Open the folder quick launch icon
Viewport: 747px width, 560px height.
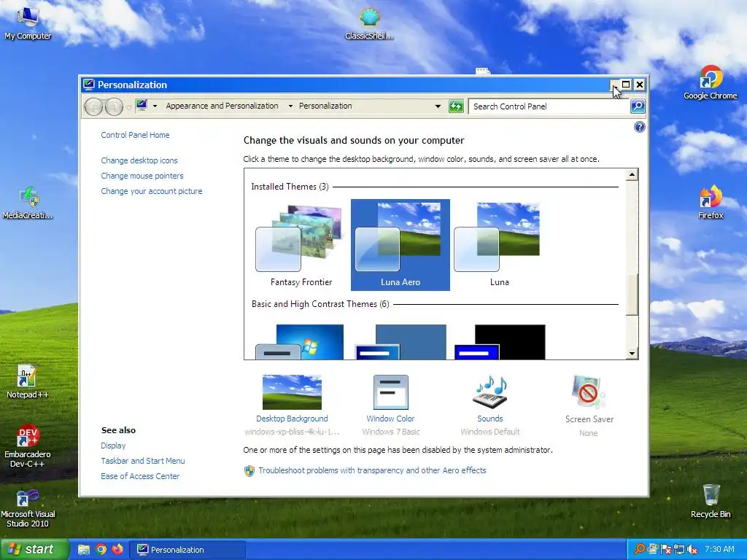point(84,550)
